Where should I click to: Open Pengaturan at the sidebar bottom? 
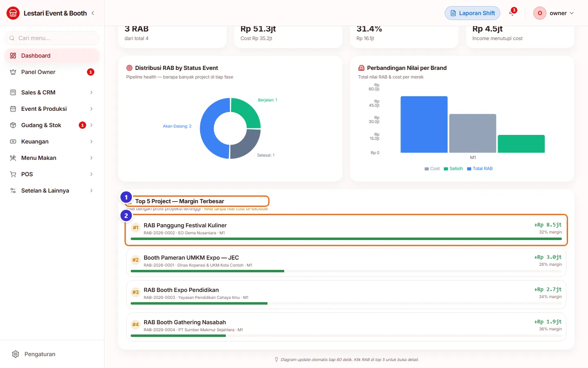52,354
